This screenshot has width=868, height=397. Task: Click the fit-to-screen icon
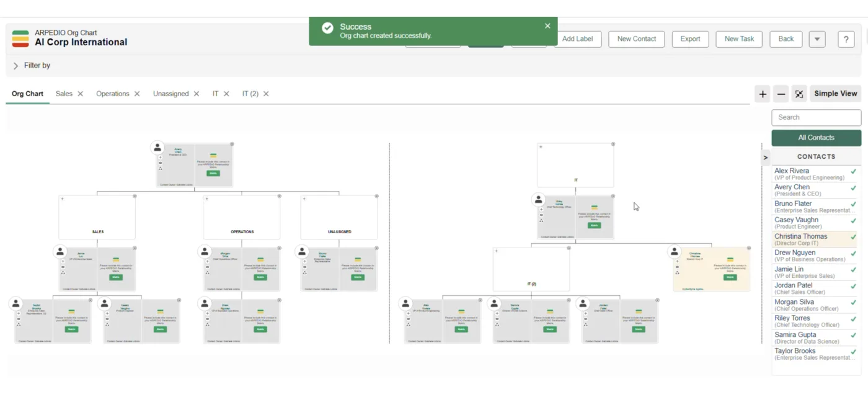point(799,94)
